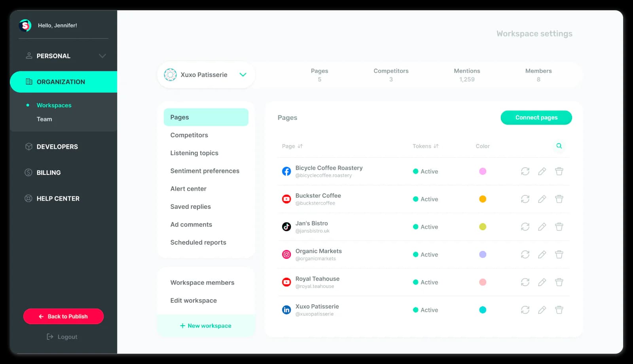The width and height of the screenshot is (633, 364).
Task: Open the DEVELOPERS sidebar section
Action: pos(51,147)
